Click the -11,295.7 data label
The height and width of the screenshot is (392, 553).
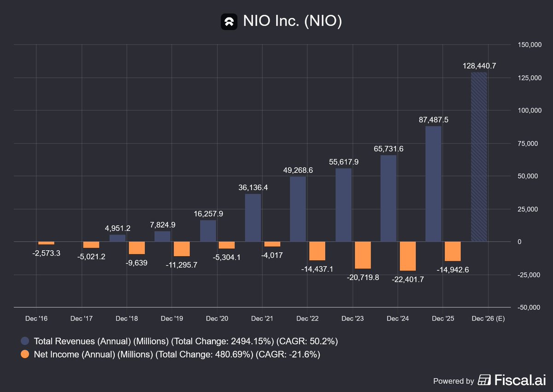(x=182, y=264)
